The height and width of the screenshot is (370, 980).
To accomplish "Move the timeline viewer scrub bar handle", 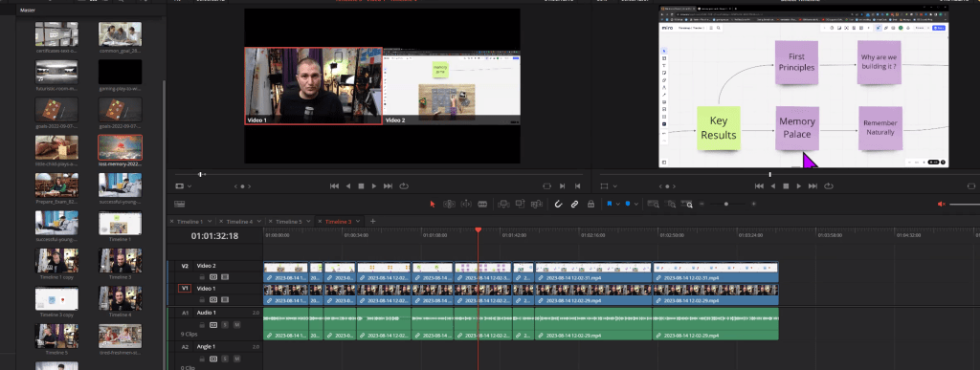I will [770, 174].
